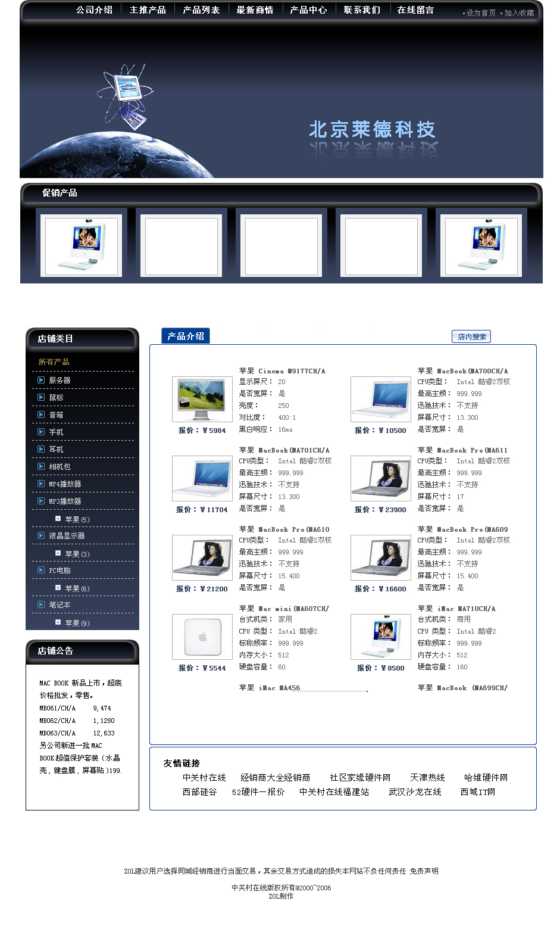This screenshot has width=560, height=929.
Task: Click the price 报价: ¥23900
Action: point(380,510)
